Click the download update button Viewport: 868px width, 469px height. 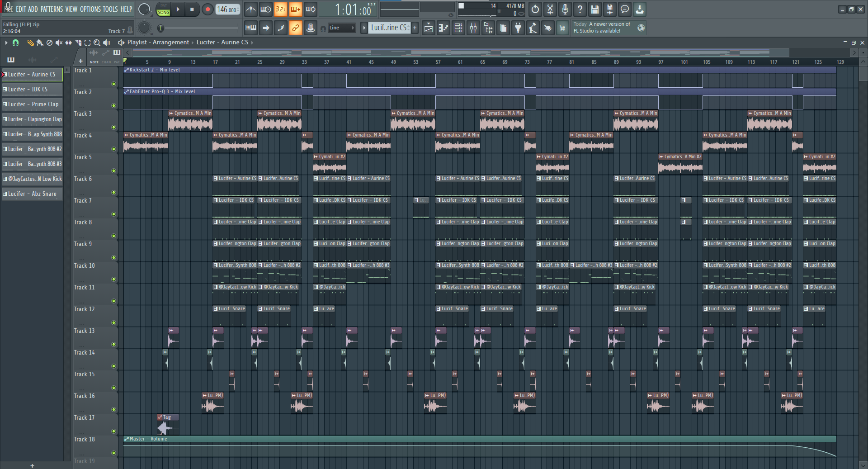point(640,9)
